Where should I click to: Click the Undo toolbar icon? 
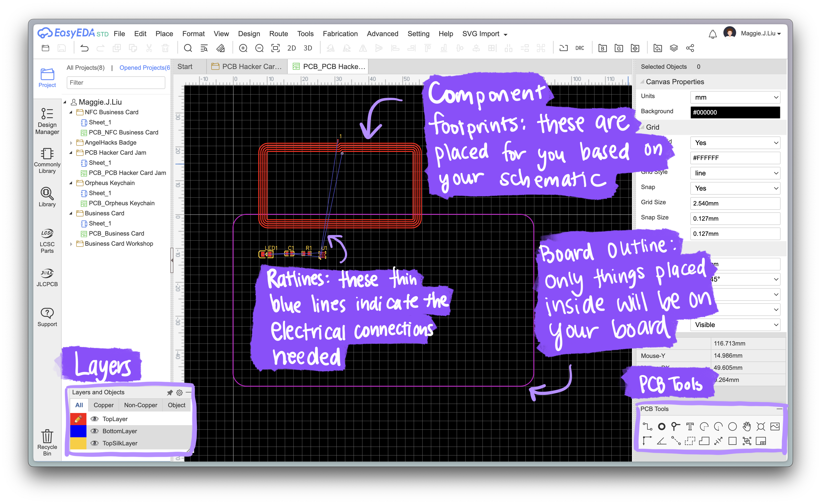(x=84, y=48)
